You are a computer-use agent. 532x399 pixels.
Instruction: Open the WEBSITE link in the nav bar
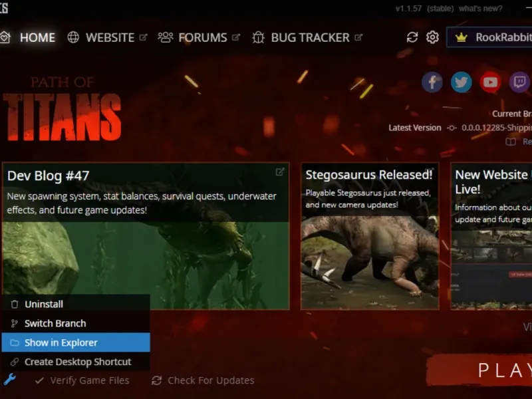point(110,37)
